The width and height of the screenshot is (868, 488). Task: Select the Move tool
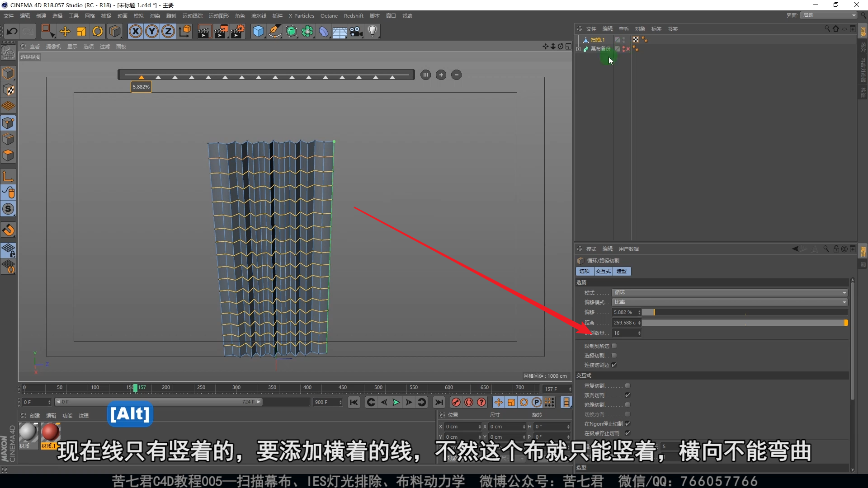tap(65, 31)
